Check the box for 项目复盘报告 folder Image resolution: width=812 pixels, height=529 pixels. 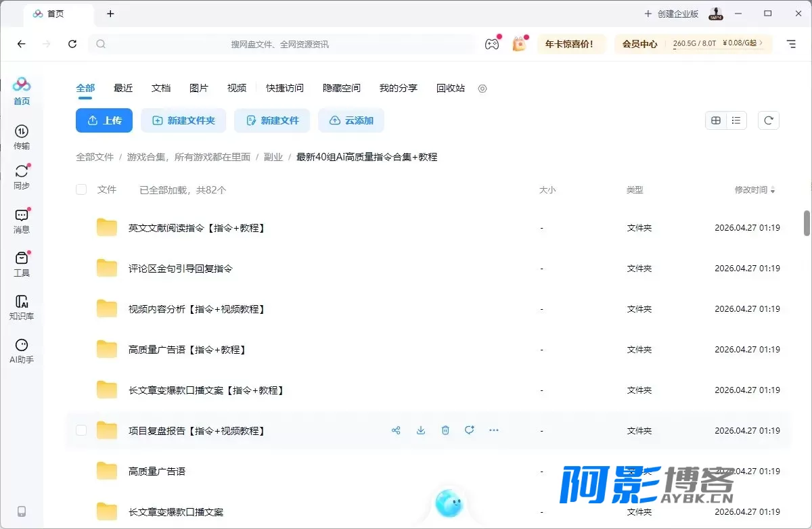(x=81, y=430)
